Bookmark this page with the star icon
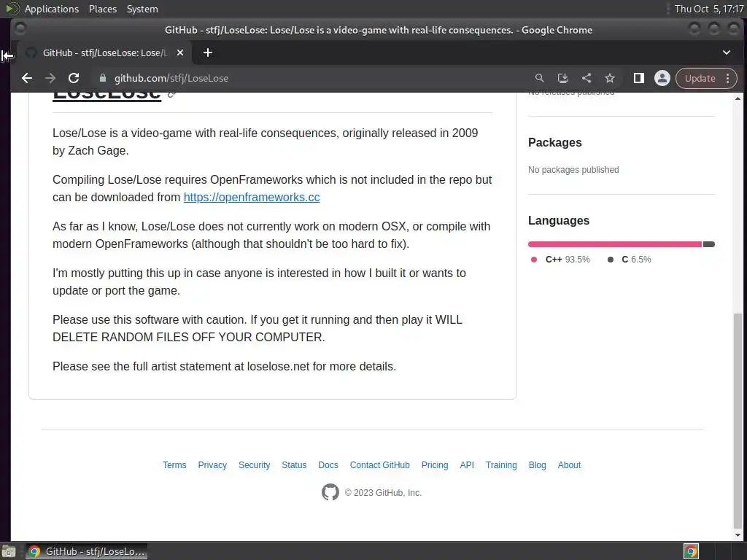 (610, 78)
